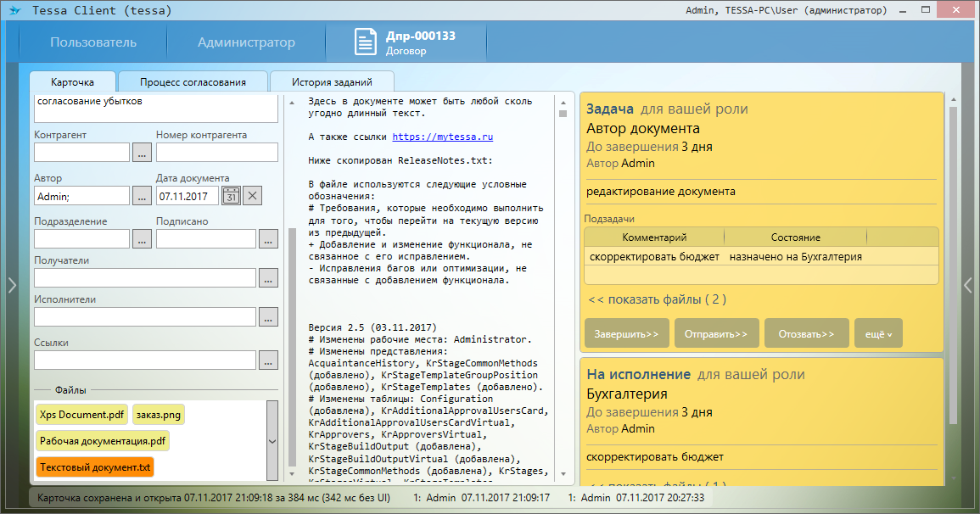Browse Контрагент with its ellipsis button
Screen dimensions: 980x514
click(142, 153)
